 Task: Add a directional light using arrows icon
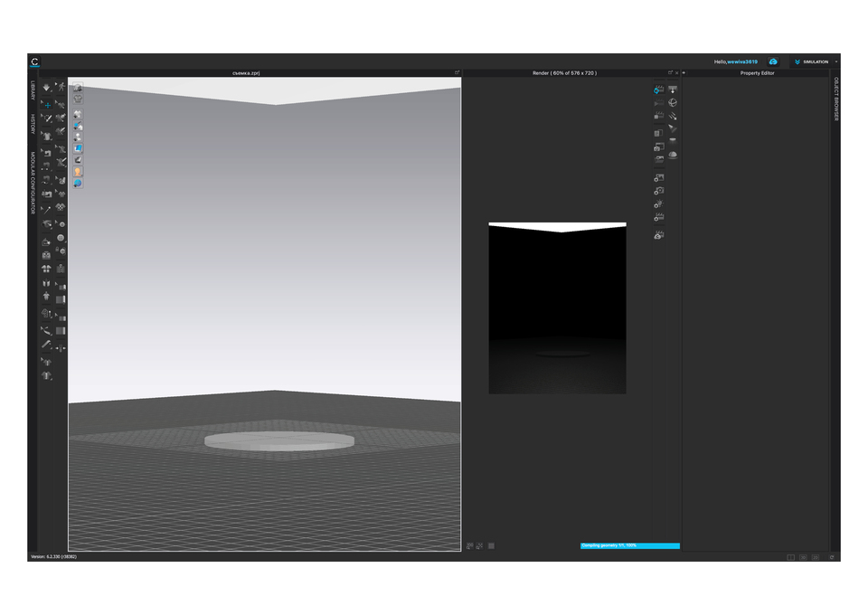pyautogui.click(x=673, y=116)
